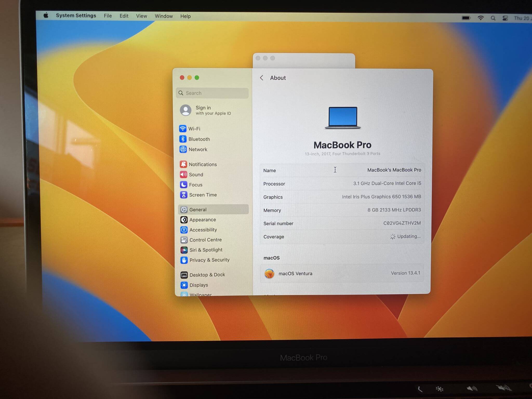Click the General gear icon

[x=184, y=209]
